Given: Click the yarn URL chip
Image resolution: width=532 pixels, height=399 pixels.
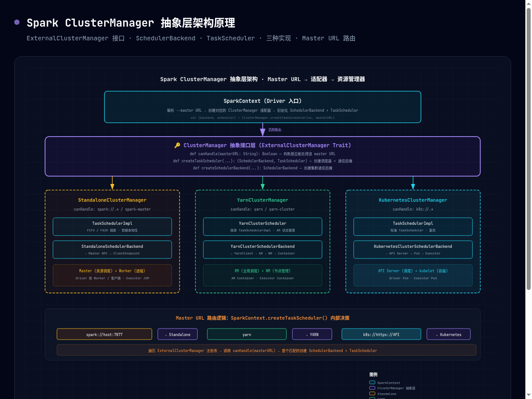Looking at the screenshot, I should (246, 334).
